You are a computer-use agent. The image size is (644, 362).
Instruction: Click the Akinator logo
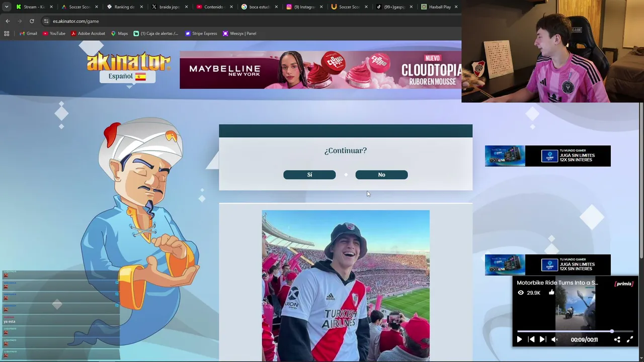pos(128,61)
